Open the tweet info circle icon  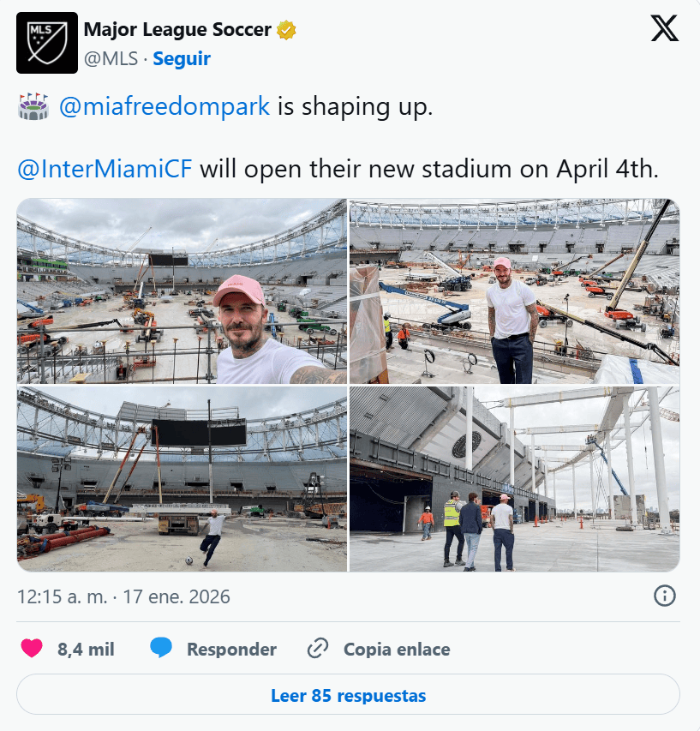click(665, 596)
